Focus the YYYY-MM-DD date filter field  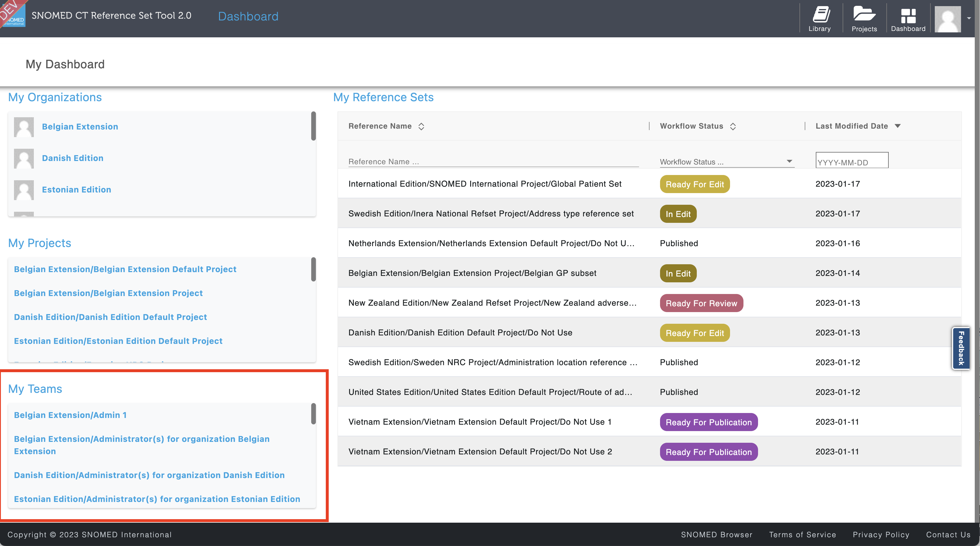(852, 160)
